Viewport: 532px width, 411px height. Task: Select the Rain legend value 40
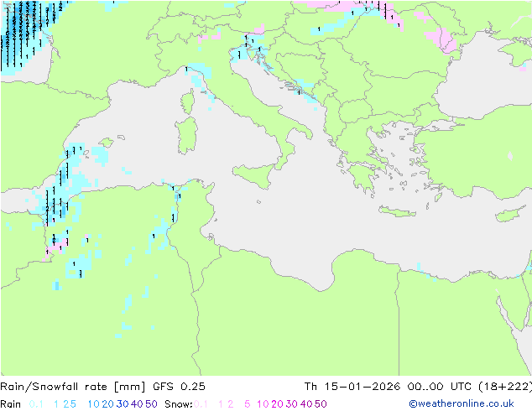click(x=137, y=404)
